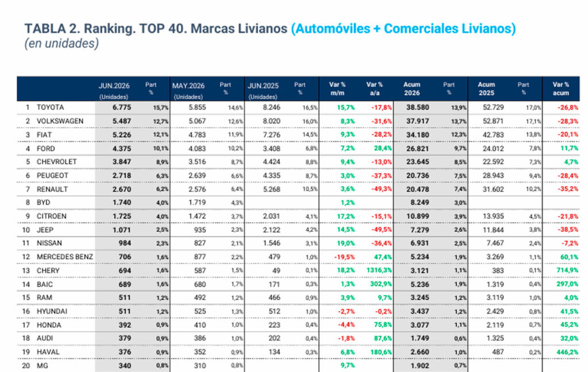Click the table title 'TABLA 2. Ranking. TOP 40. Marcas Livianos'
Image resolution: width=588 pixels, height=372 pixels.
pyautogui.click(x=156, y=29)
